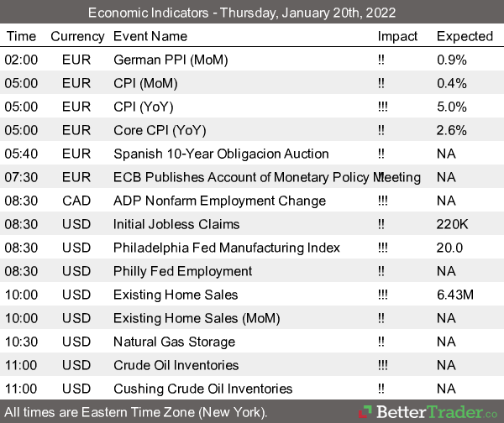Click the Time column header
Screen dimensions: 504x423
(x=21, y=36)
